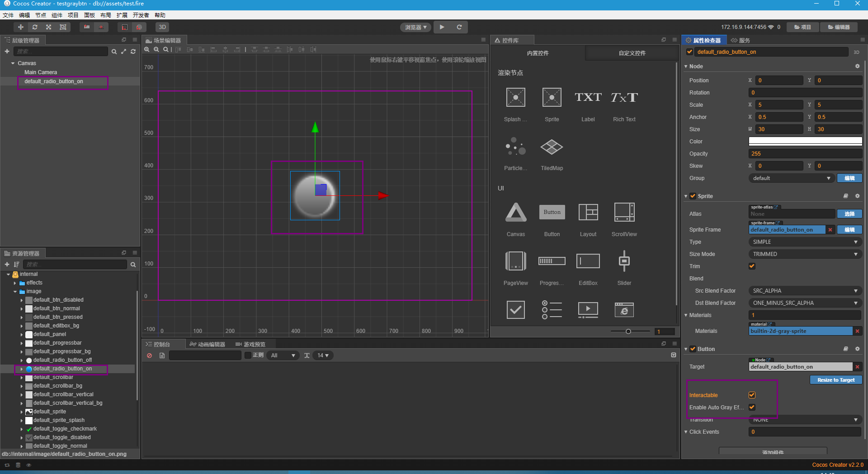Pick the EditBox UI widget icon
Viewport: 868px width, 474px height.
tap(588, 261)
